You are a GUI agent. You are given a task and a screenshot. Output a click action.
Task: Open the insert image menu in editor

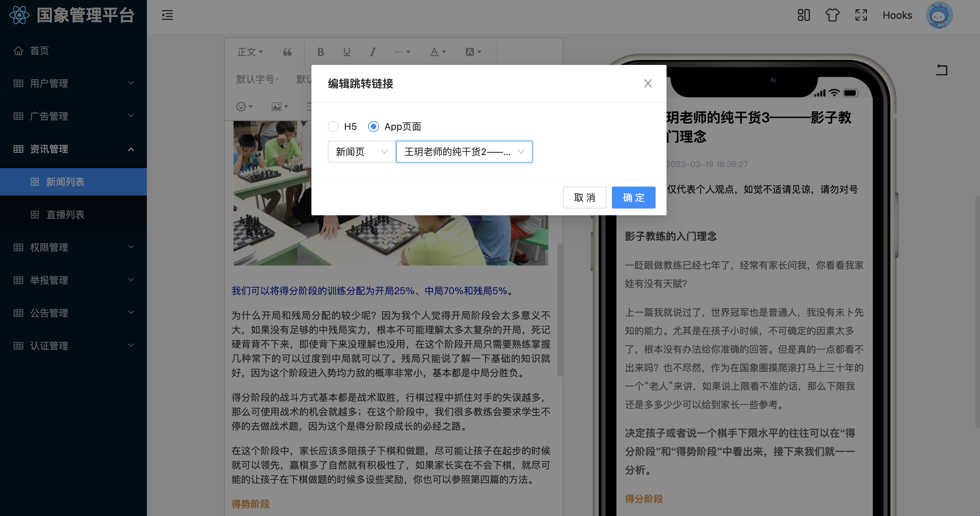pyautogui.click(x=280, y=107)
